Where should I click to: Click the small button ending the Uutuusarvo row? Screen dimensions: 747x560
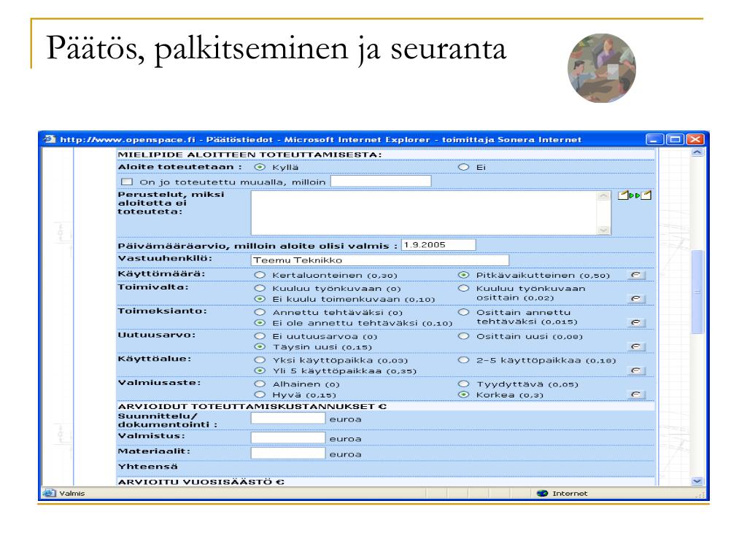pos(635,346)
